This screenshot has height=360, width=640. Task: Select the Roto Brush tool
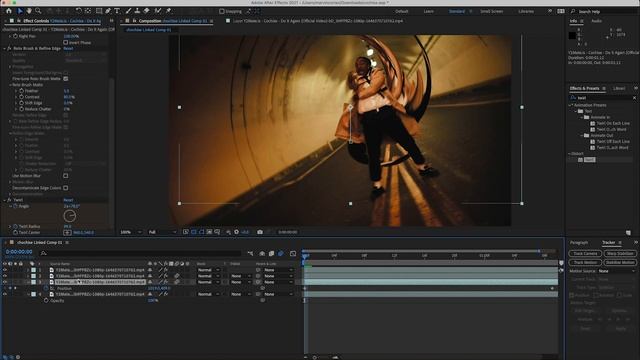coord(158,11)
